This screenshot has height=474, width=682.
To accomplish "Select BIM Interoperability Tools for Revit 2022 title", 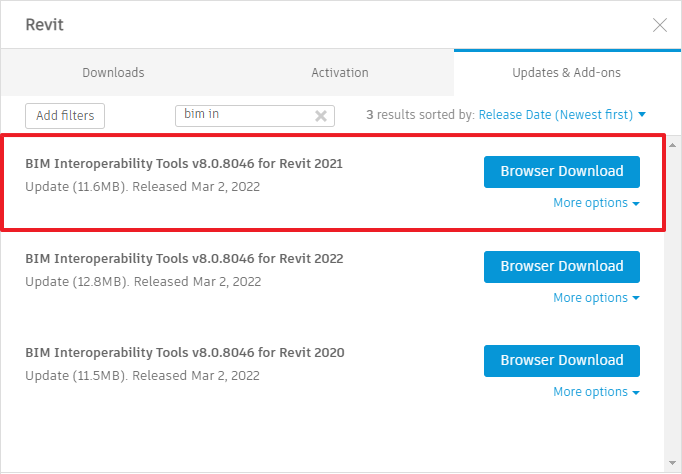I will [x=184, y=258].
